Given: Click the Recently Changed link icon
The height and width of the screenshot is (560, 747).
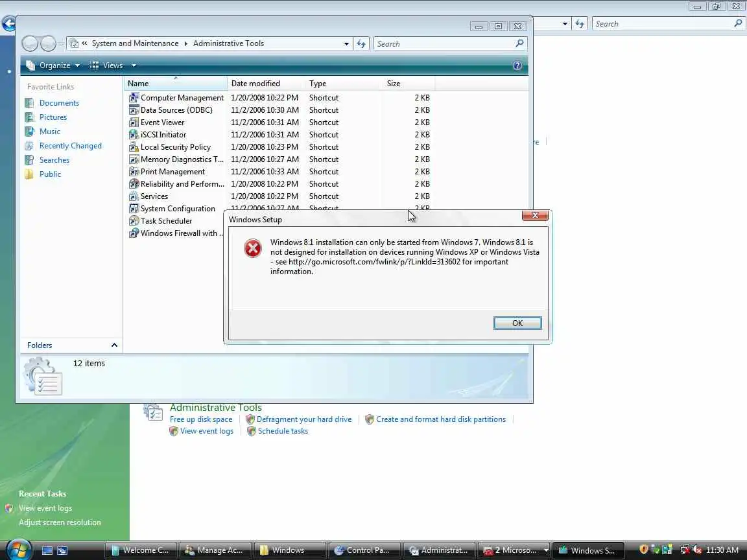Looking at the screenshot, I should [30, 146].
